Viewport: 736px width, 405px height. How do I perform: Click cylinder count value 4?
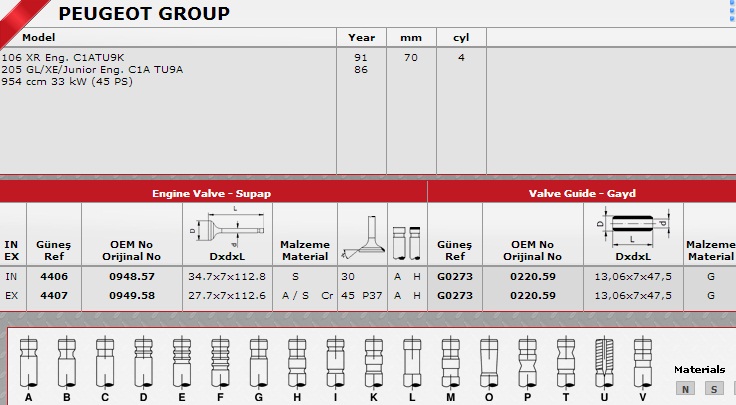coord(461,57)
